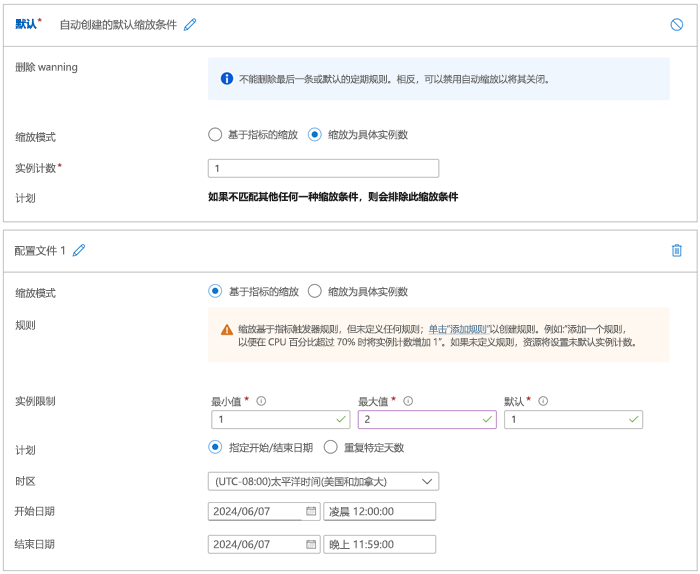700x574 pixels.
Task: Focus the 最大值 input field
Action: click(427, 419)
